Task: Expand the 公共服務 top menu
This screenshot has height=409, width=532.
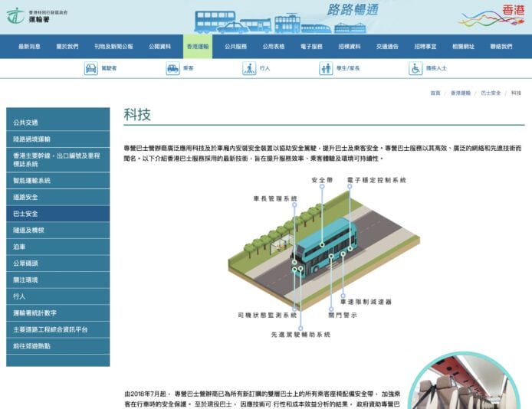Action: (235, 46)
